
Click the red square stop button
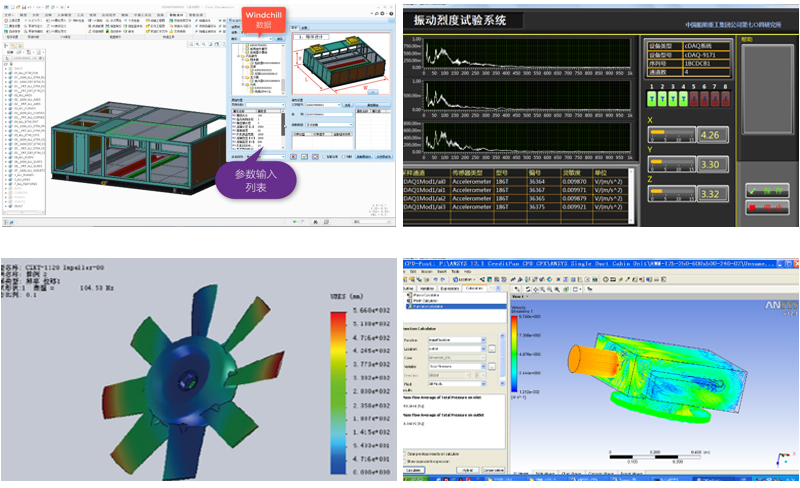coord(767,207)
